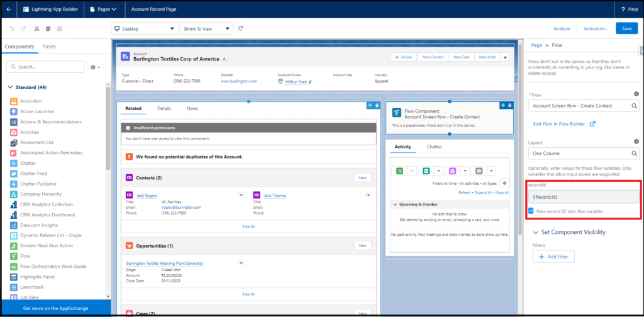Open the www.burlington.com website link
Image resolution: width=644 pixels, height=317 pixels.
point(239,81)
